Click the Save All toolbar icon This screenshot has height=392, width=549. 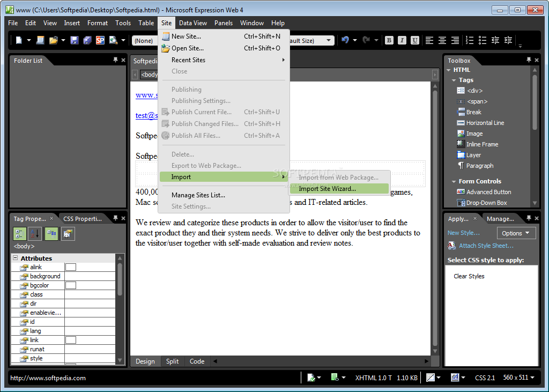click(87, 41)
